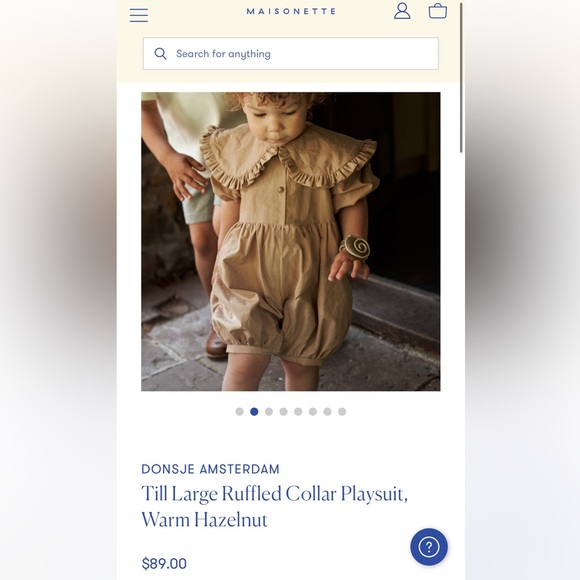
Task: Select the seventh carousel dot
Action: point(327,411)
